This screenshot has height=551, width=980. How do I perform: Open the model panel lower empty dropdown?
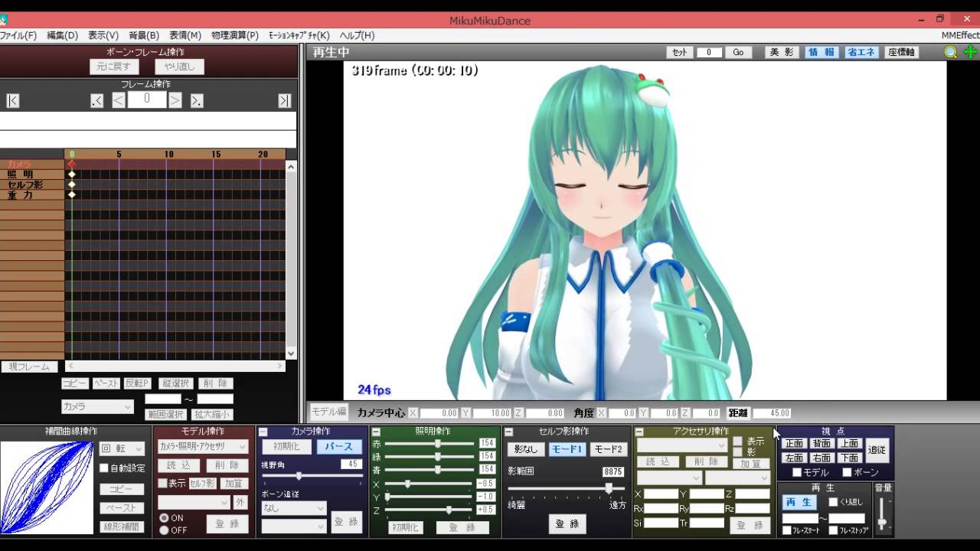[194, 502]
